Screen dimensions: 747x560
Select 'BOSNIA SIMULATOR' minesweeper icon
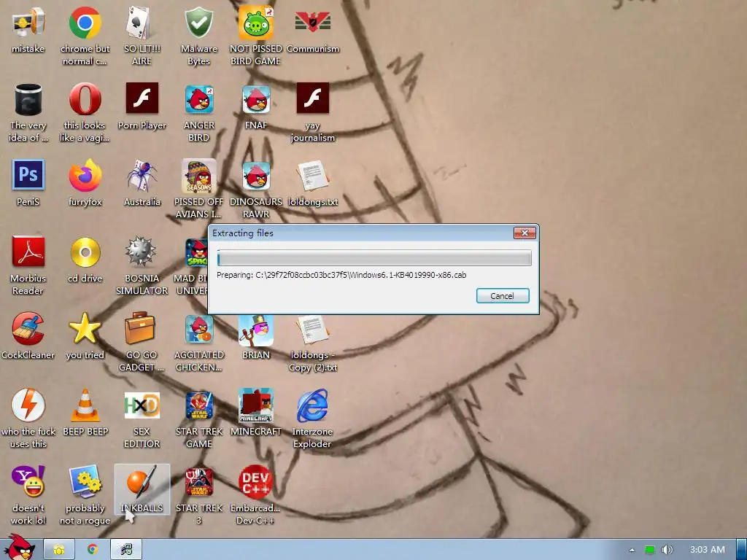141,252
